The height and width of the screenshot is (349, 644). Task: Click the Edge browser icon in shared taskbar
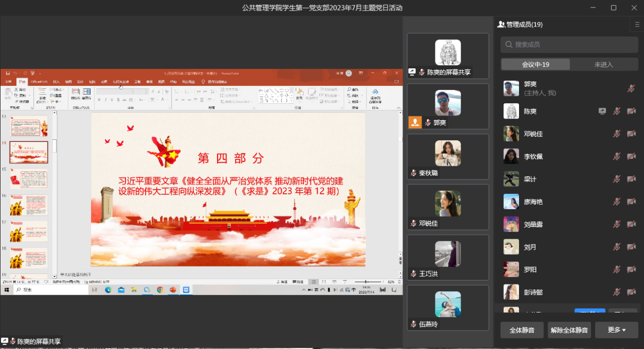pyautogui.click(x=109, y=290)
